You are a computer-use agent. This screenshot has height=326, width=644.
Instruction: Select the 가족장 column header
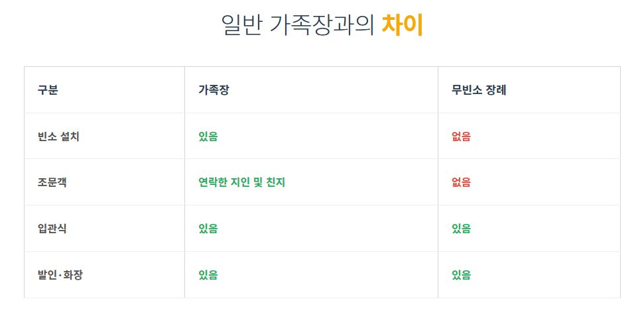point(214,90)
